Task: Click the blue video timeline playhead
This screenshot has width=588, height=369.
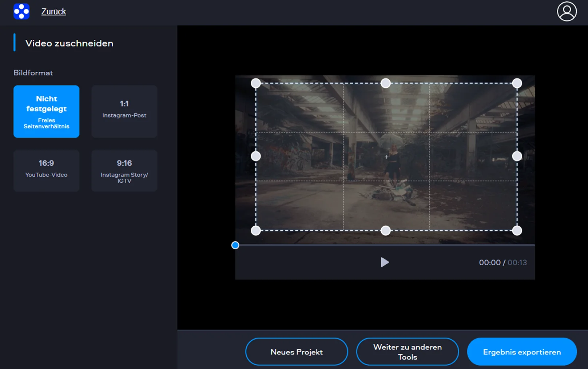Action: (235, 245)
